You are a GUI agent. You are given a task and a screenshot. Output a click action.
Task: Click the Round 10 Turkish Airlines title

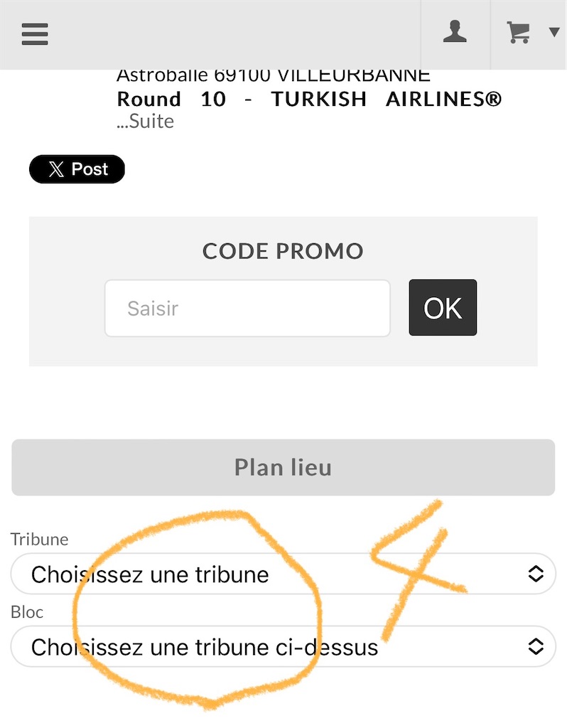tap(309, 99)
